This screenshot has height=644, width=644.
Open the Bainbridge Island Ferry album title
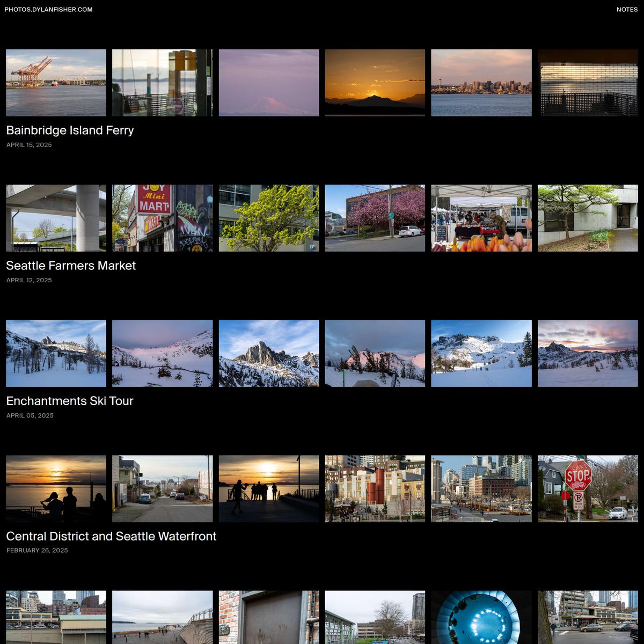pos(70,130)
